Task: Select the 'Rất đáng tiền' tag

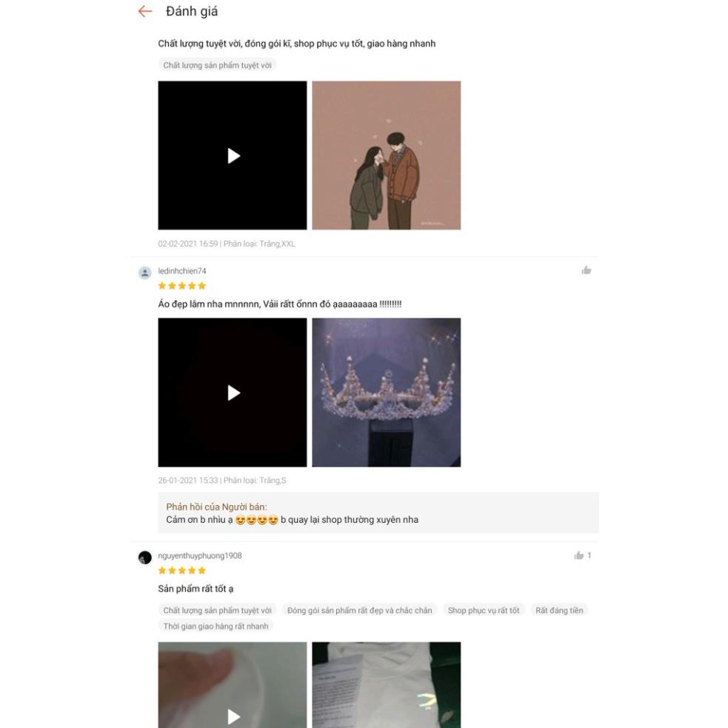Action: 559,610
